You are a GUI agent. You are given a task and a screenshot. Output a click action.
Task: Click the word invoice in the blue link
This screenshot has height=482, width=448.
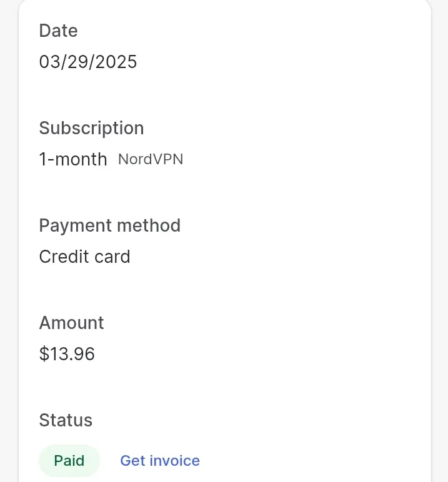tap(175, 461)
